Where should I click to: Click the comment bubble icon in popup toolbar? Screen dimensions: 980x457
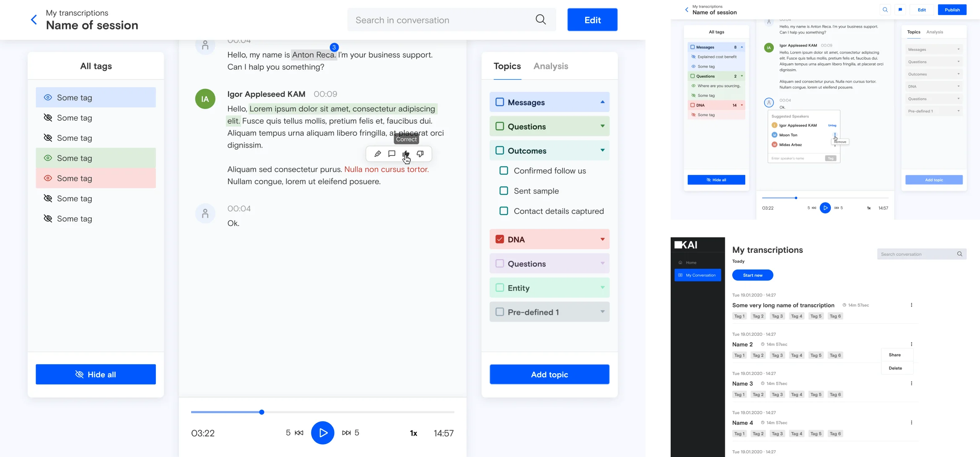point(391,154)
